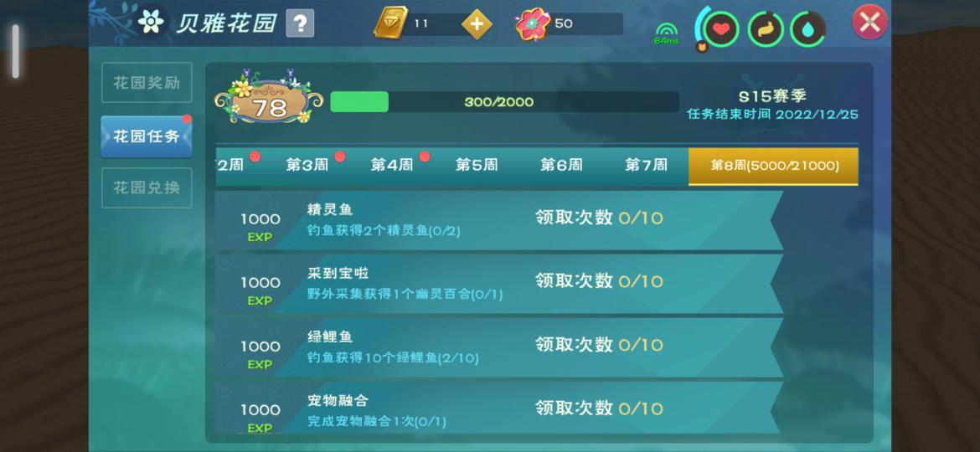Screen dimensions: 980x452
Task: Click the 300/2000 experience progress bar
Action: click(504, 102)
